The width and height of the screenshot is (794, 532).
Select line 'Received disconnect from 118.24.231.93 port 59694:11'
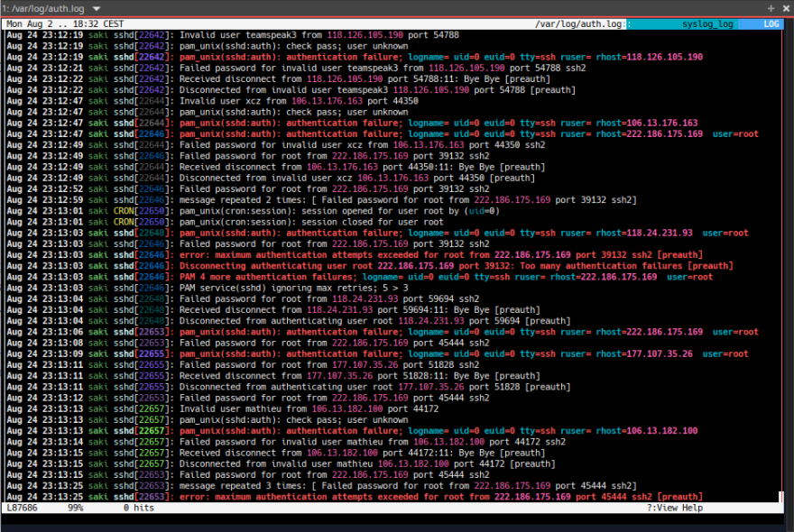coord(273,310)
